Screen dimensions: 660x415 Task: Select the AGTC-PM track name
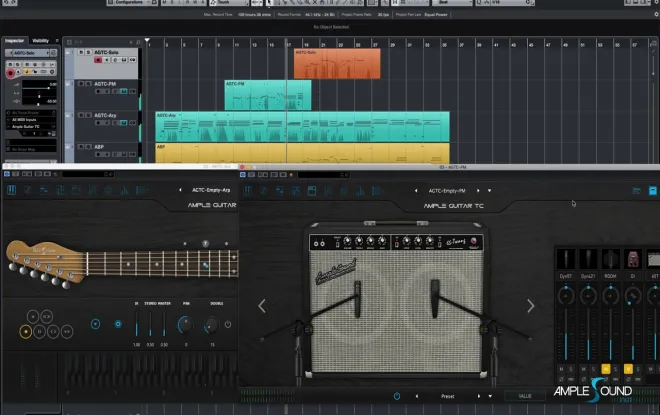(x=105, y=84)
